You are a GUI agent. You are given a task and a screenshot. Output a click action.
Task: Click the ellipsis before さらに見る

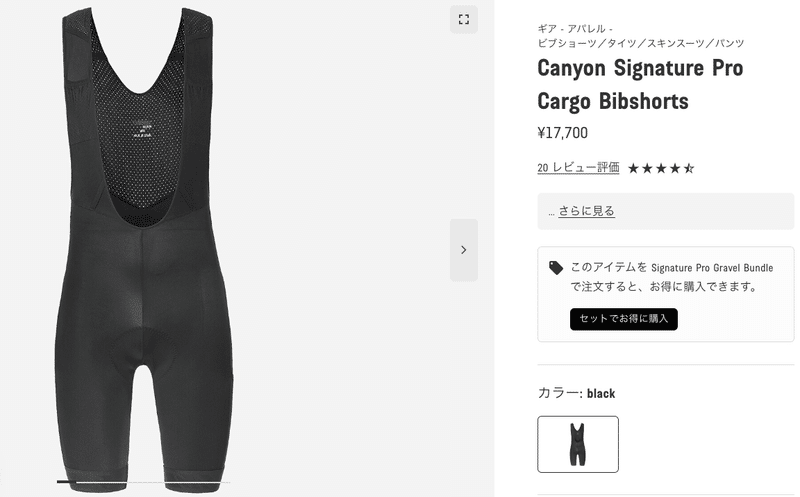[551, 212]
